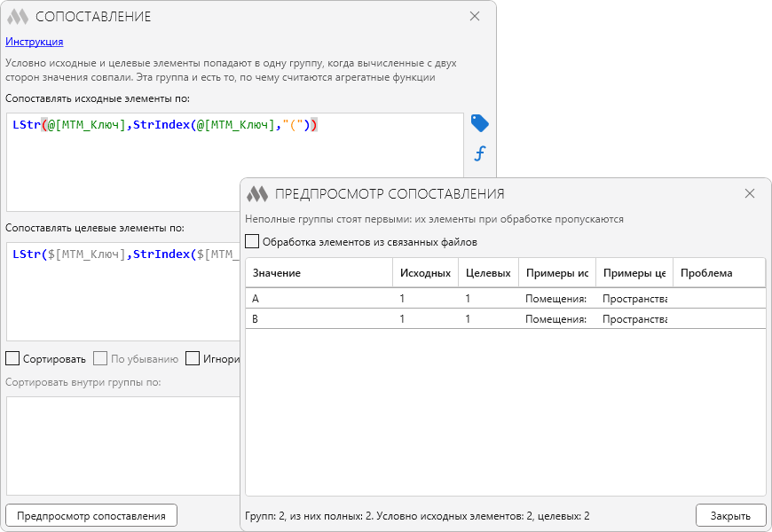The image size is (772, 532).
Task: Tick the Игнори… checkbox
Action: click(193, 358)
